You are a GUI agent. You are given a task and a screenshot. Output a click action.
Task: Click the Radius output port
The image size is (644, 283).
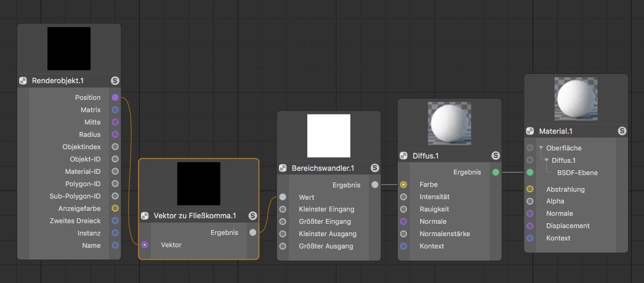tap(115, 134)
